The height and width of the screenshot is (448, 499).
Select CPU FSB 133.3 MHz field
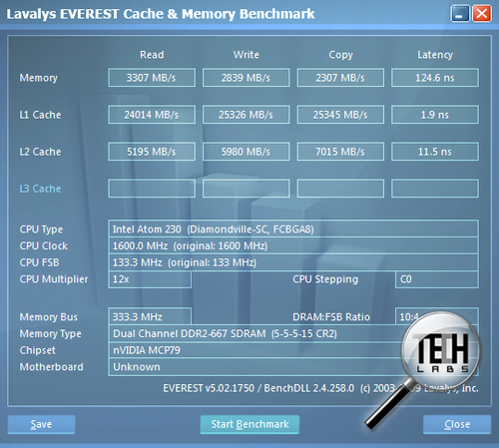point(293,262)
